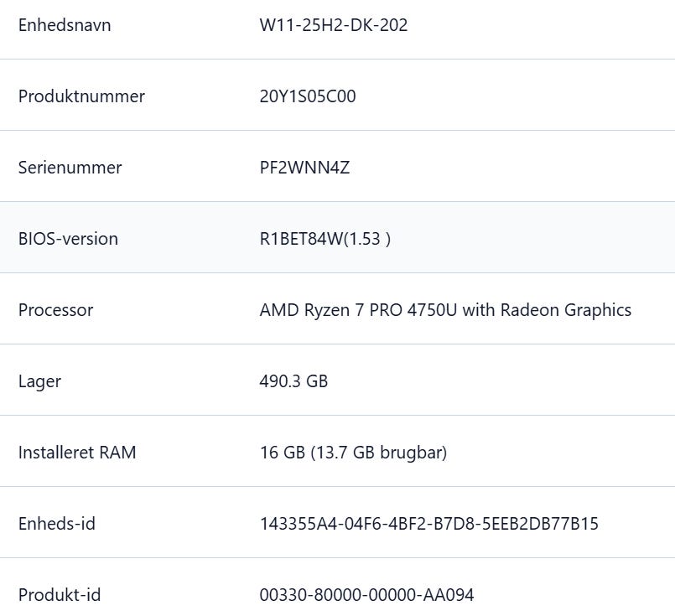The image size is (675, 616).
Task: Click the Enhedsnavn label
Action: 65,25
